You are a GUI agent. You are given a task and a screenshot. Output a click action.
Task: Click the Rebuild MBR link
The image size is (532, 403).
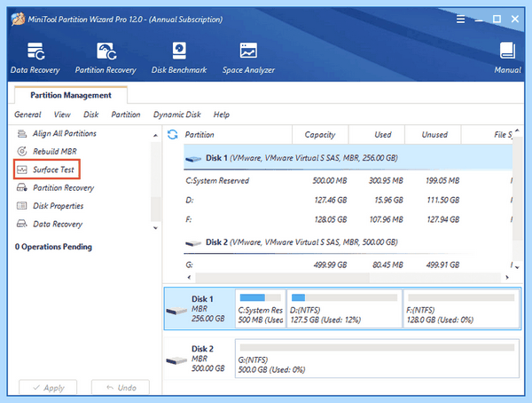pos(55,151)
